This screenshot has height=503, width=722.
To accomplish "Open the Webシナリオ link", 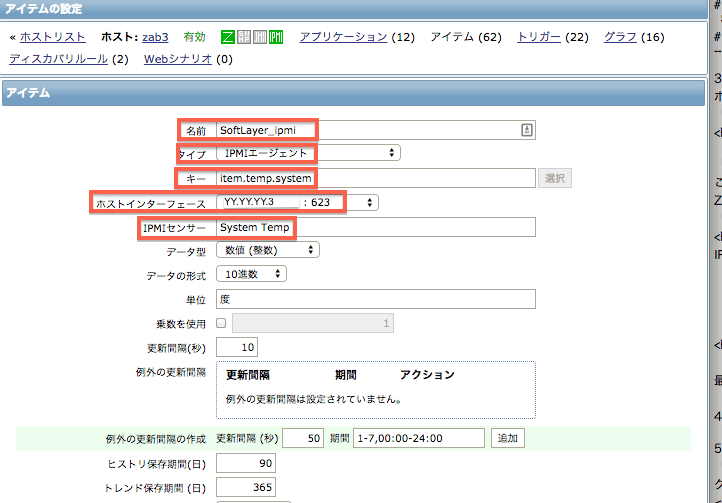I will point(178,59).
